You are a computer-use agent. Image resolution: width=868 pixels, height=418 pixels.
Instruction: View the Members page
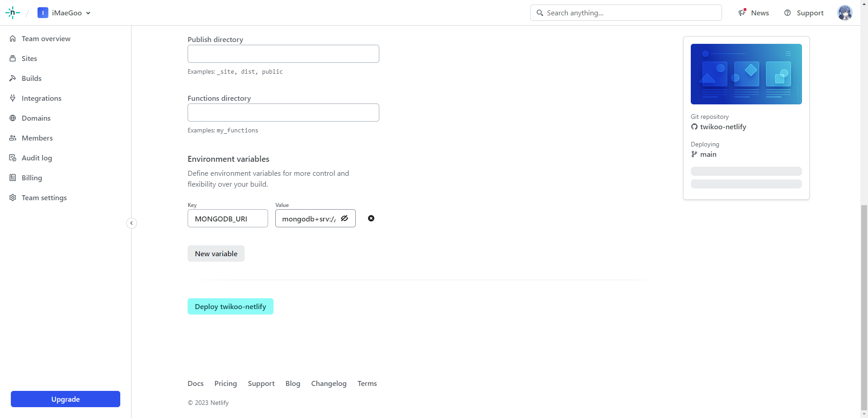click(x=37, y=138)
